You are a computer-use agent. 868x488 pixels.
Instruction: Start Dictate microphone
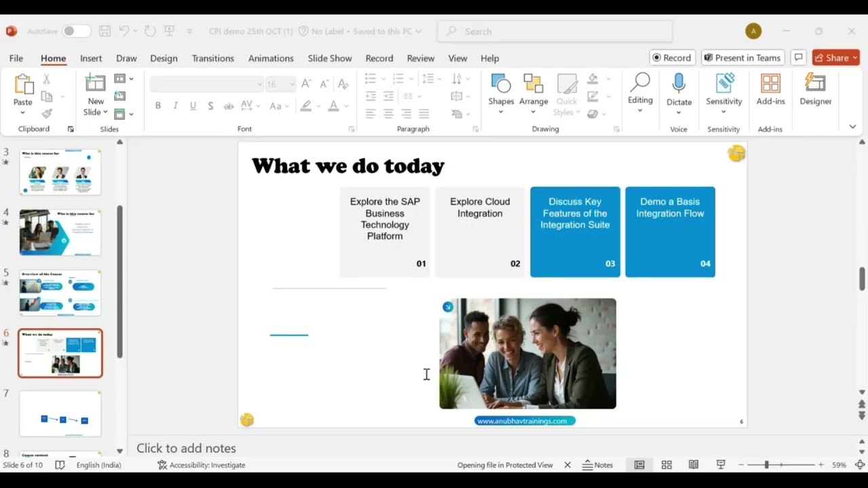click(679, 93)
